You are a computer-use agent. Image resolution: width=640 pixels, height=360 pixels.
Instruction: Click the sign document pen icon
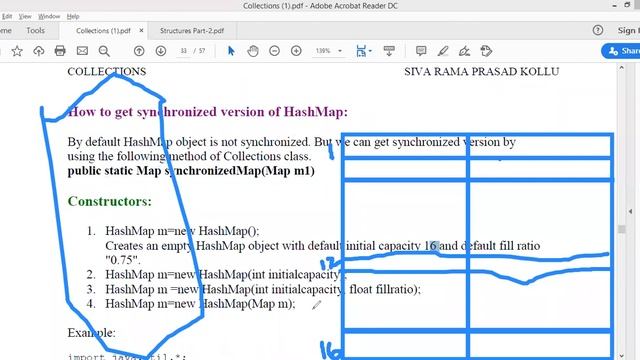pyautogui.click(x=464, y=51)
